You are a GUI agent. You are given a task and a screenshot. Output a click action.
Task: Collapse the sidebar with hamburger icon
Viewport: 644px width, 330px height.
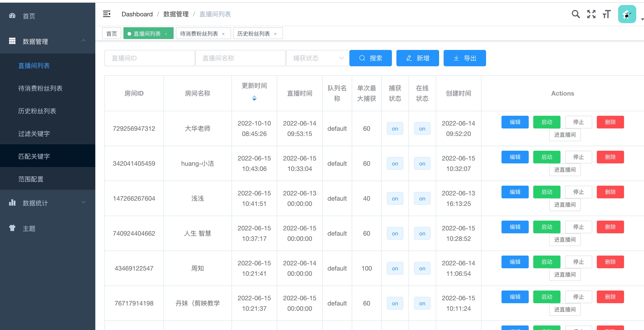pos(106,14)
